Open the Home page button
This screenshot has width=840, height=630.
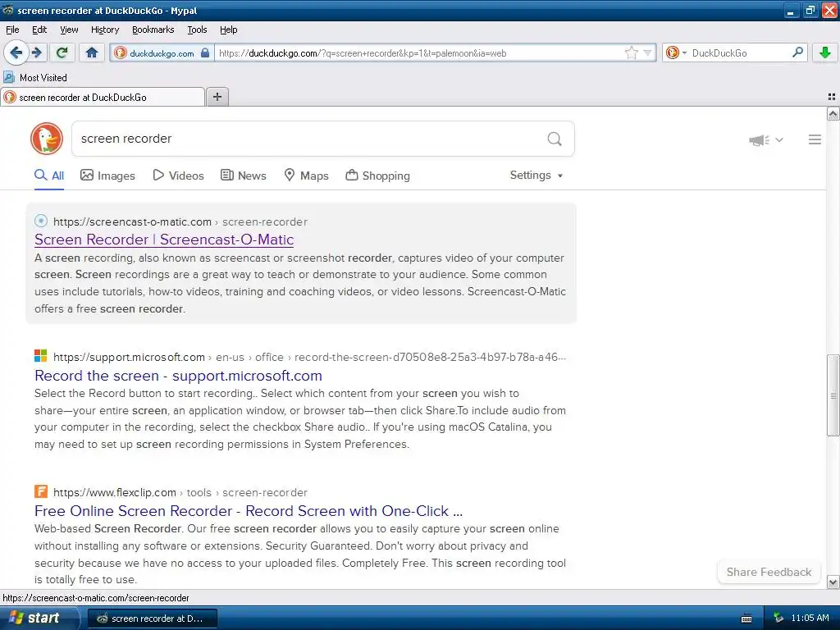tap(92, 52)
